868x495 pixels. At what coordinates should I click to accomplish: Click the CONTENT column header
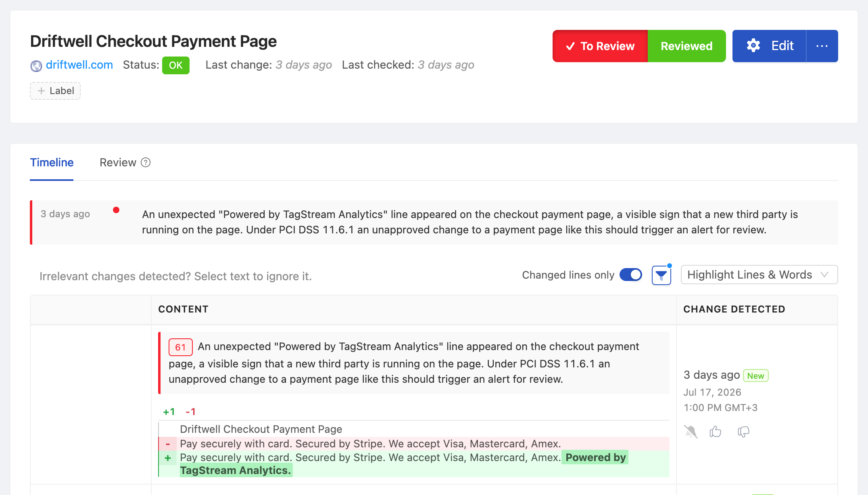click(x=183, y=309)
